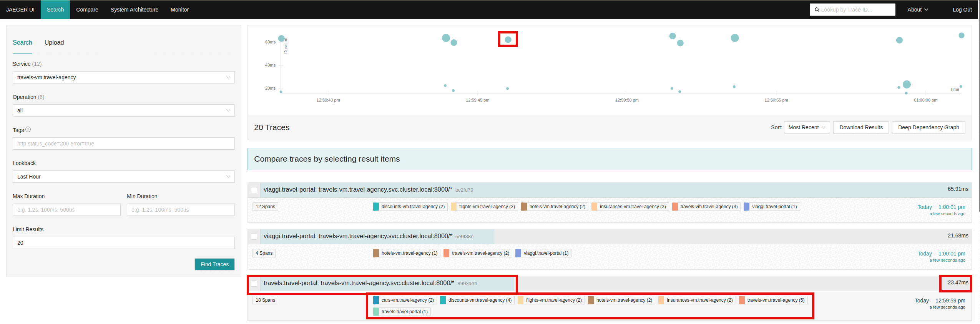Click discounts-vm.travel-agency (4) tag
The width and height of the screenshot is (980, 324).
click(x=477, y=300)
